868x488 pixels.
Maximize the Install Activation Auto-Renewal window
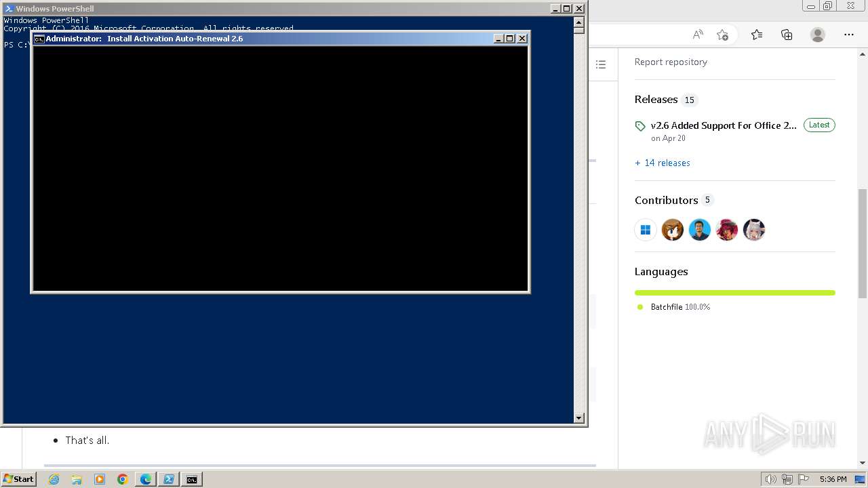(510, 39)
